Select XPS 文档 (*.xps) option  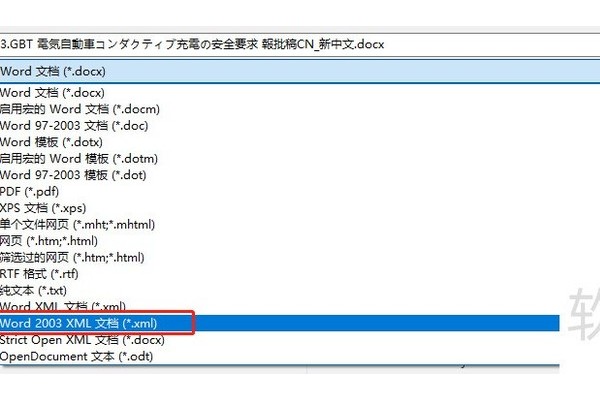click(280, 208)
